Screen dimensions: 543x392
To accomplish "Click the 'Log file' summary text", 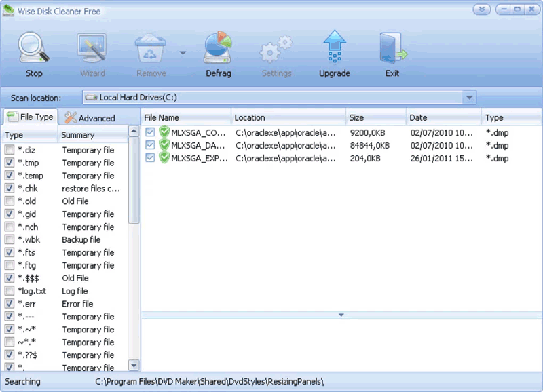I will pos(75,291).
